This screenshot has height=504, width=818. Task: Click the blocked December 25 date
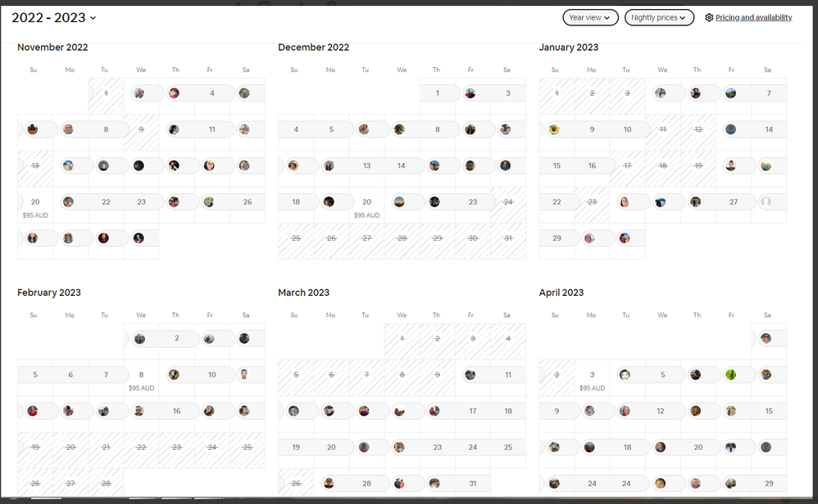295,238
